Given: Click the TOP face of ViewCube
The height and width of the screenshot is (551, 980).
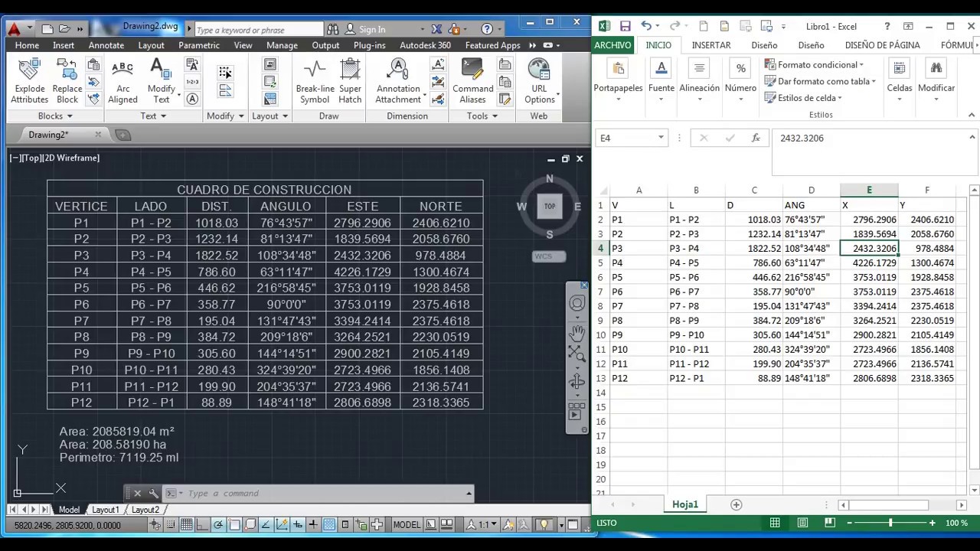Looking at the screenshot, I should [x=549, y=207].
